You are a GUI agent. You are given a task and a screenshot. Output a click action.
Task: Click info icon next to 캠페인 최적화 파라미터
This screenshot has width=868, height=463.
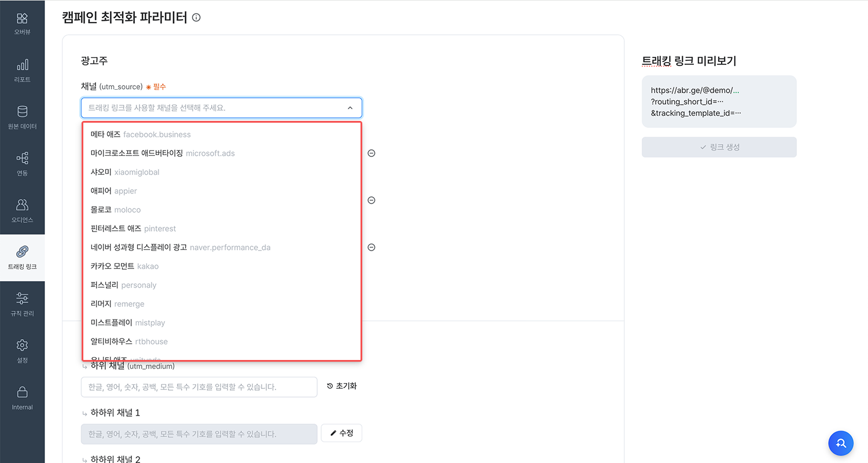pos(196,18)
